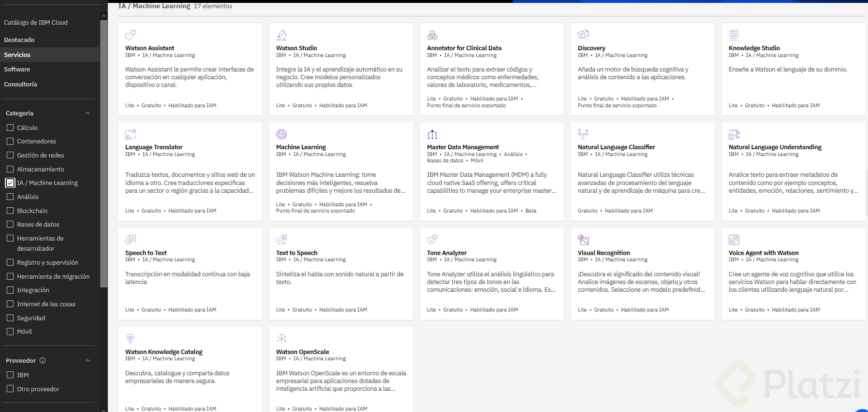
Task: Open the Watson Knowledge Catalog title
Action: pyautogui.click(x=164, y=352)
